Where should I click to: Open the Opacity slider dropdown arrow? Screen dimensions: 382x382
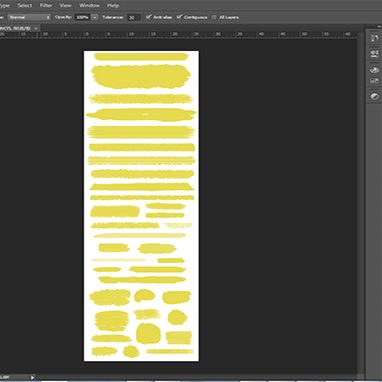tap(95, 17)
